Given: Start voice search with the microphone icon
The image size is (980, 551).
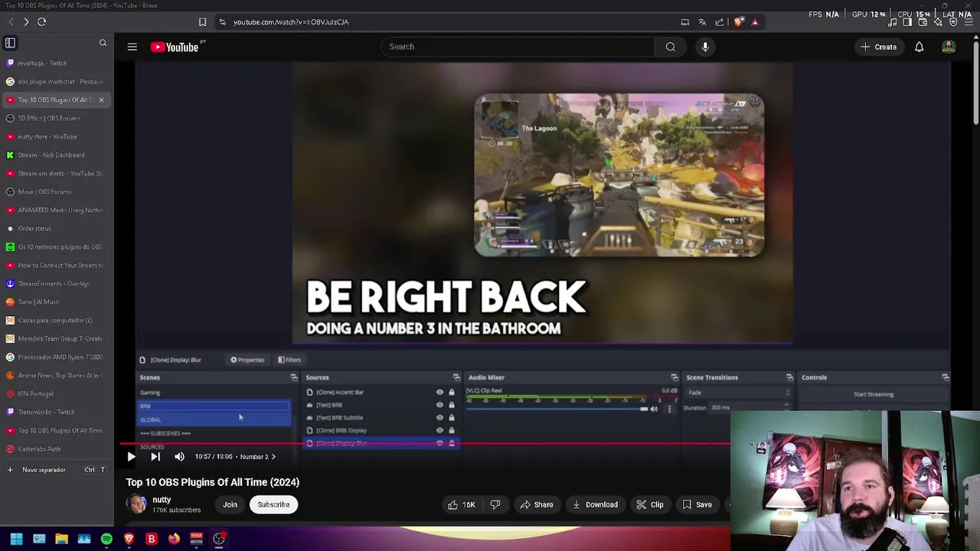Looking at the screenshot, I should coord(705,47).
